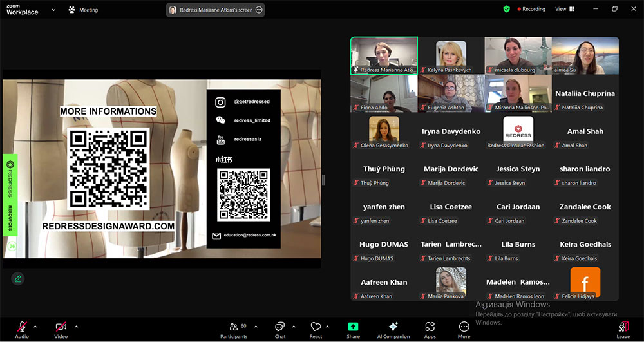Select Fiona Abdo video tile
Viewport: 644px width, 342px height.
[x=384, y=93]
